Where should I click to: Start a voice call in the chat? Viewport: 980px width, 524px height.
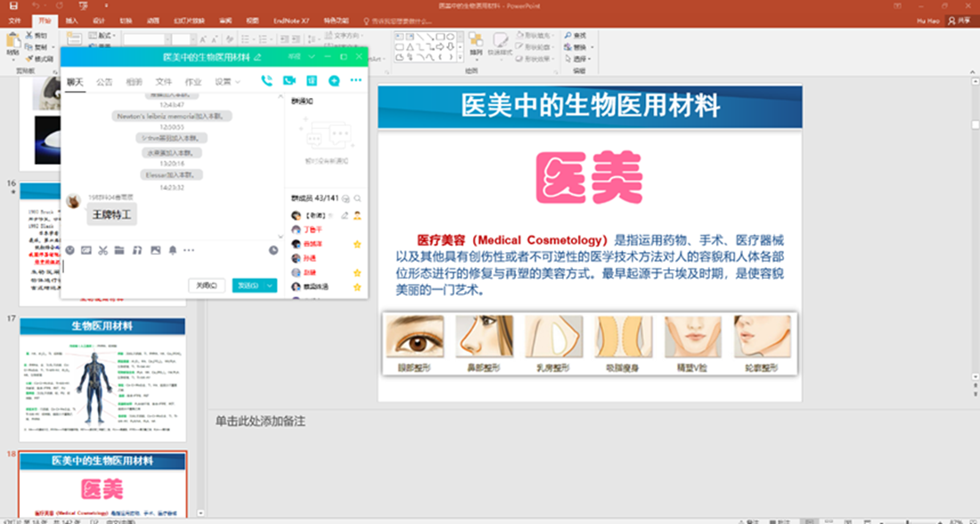[x=266, y=81]
